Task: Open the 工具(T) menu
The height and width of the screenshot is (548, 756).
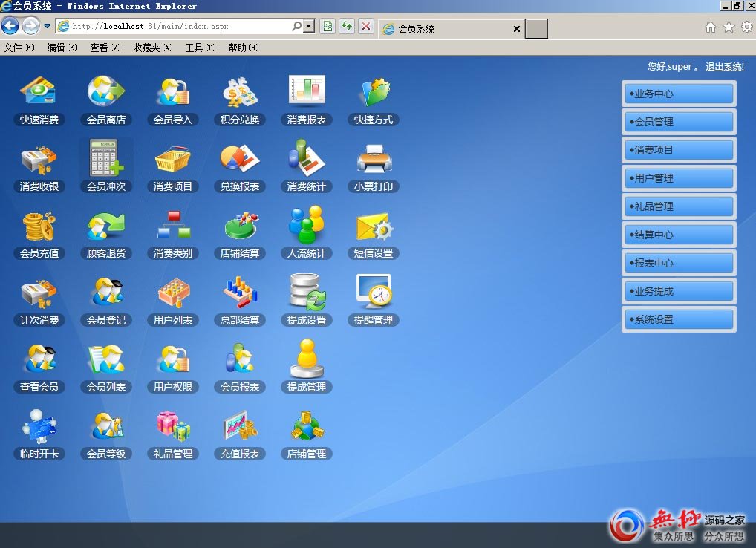Action: pos(201,48)
